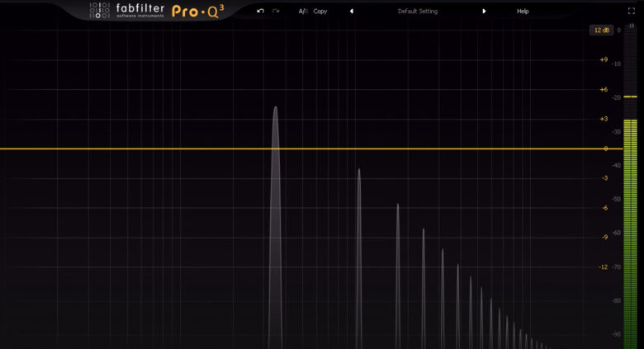This screenshot has width=644, height=349.
Task: Open the Help menu
Action: point(523,11)
